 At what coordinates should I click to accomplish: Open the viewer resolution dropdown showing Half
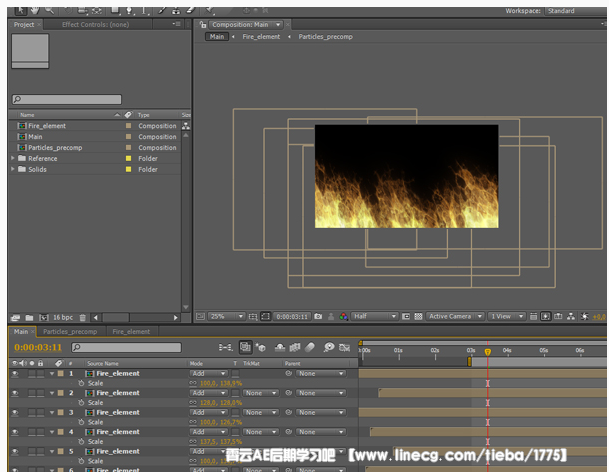(374, 316)
